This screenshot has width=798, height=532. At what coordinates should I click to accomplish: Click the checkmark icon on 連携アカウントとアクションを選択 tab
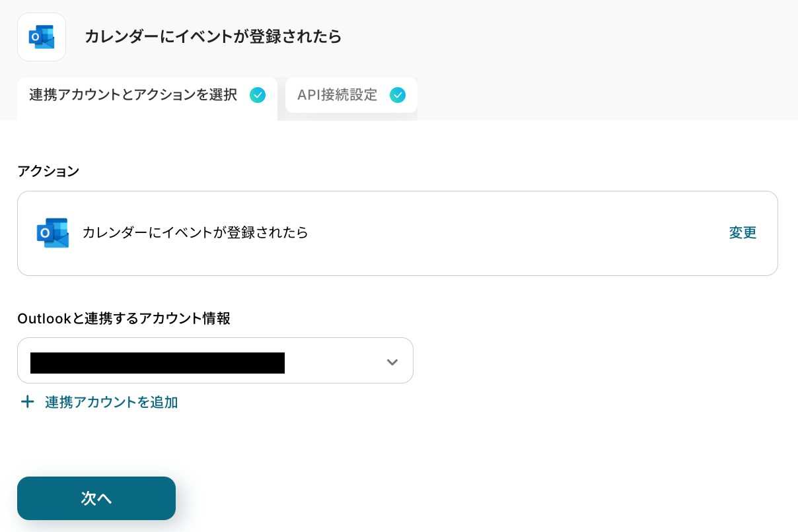pos(258,95)
